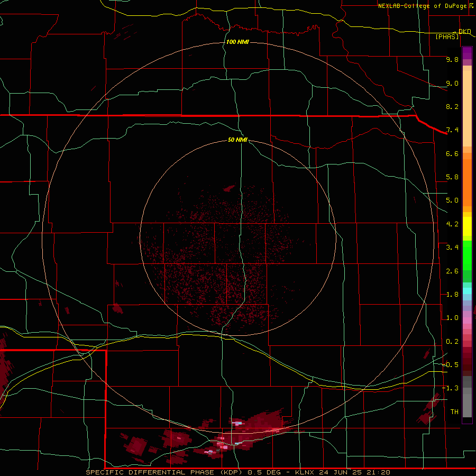Click the "0.5 DEG" elevation text in caption

[263, 472]
